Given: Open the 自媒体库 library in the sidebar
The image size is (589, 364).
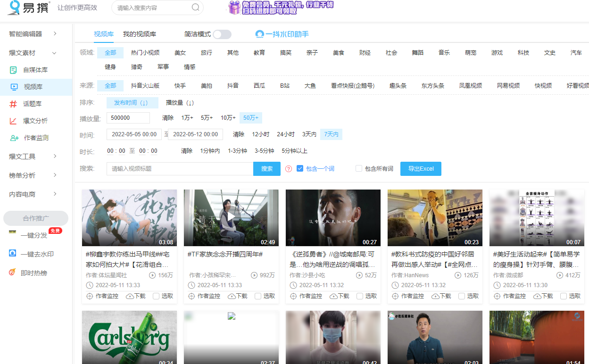Looking at the screenshot, I should tap(36, 69).
